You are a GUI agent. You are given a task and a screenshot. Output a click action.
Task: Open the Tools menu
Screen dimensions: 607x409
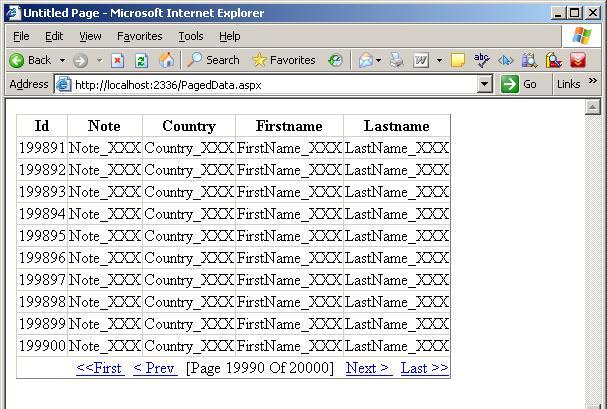pyautogui.click(x=191, y=36)
